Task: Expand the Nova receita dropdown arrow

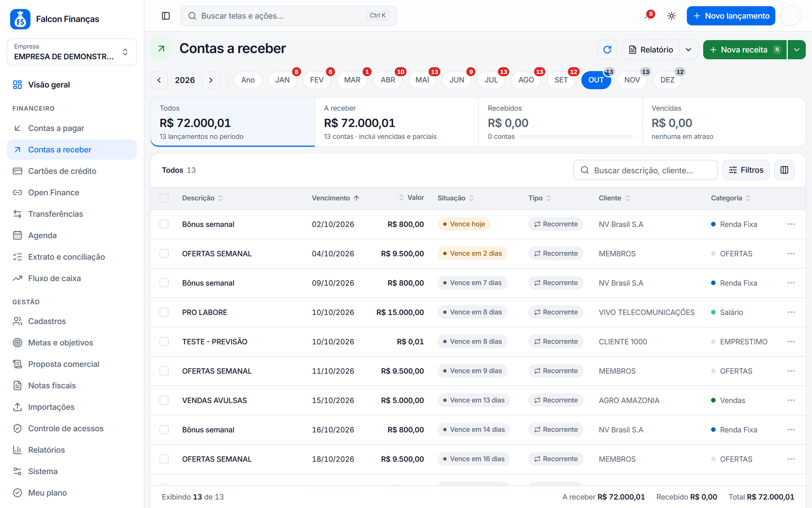Action: pos(797,50)
